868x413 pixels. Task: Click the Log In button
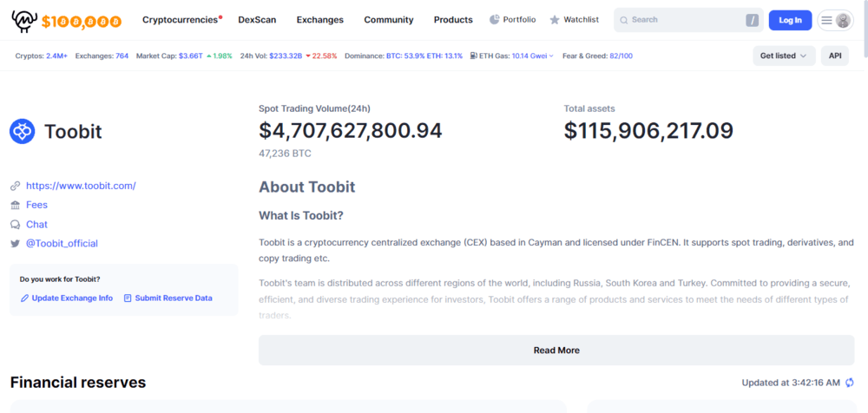click(790, 21)
